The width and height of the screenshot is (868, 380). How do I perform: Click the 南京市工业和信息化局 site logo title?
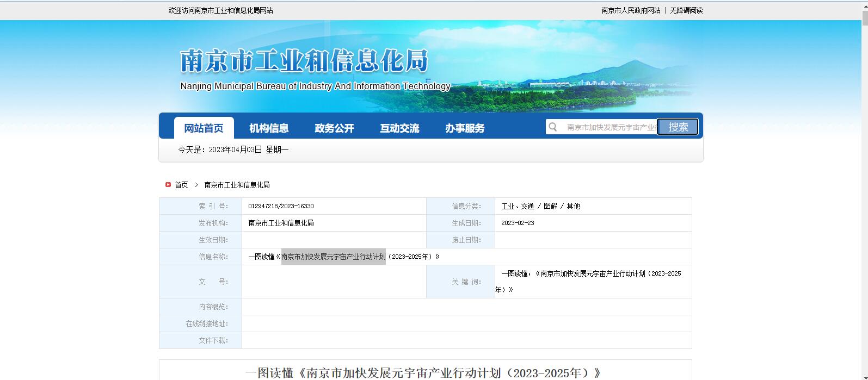tap(304, 61)
